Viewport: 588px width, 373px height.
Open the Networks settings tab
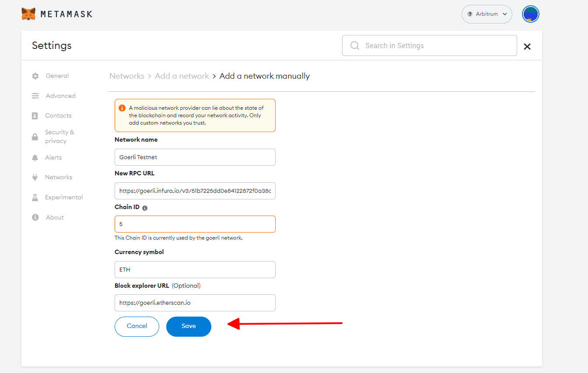(x=59, y=177)
